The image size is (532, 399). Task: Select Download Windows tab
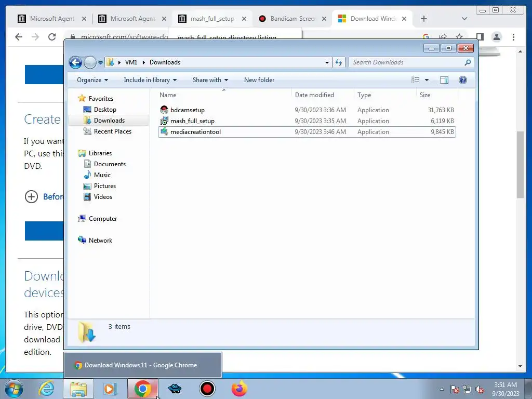373,19
